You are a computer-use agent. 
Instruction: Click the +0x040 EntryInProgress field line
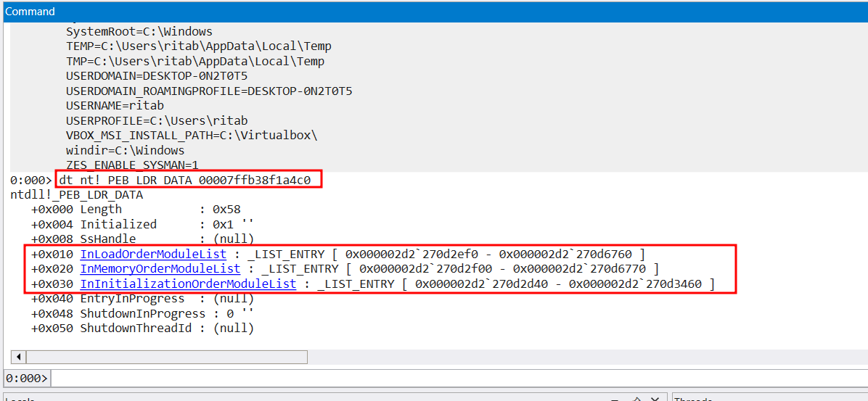point(142,299)
